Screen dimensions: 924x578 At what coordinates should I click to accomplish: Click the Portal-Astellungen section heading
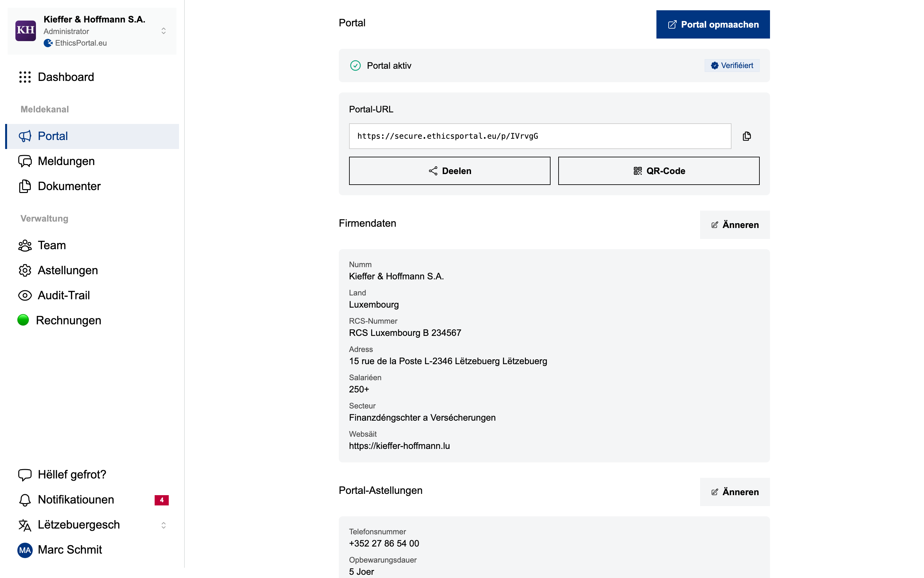381,490
